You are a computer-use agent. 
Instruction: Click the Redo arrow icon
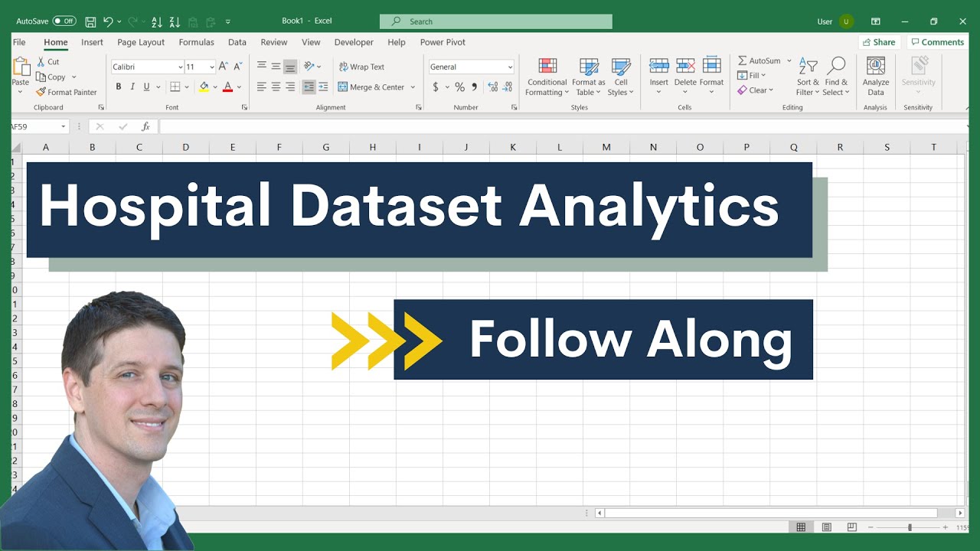click(133, 21)
